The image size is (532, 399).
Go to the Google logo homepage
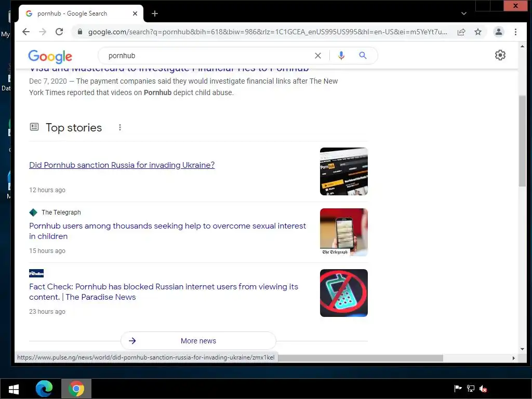tap(50, 56)
